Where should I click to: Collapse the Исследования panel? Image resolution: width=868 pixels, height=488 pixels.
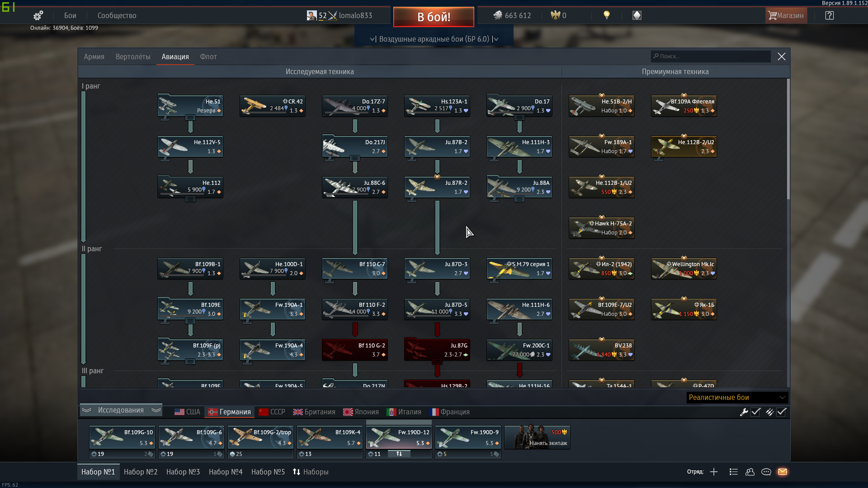tap(121, 410)
